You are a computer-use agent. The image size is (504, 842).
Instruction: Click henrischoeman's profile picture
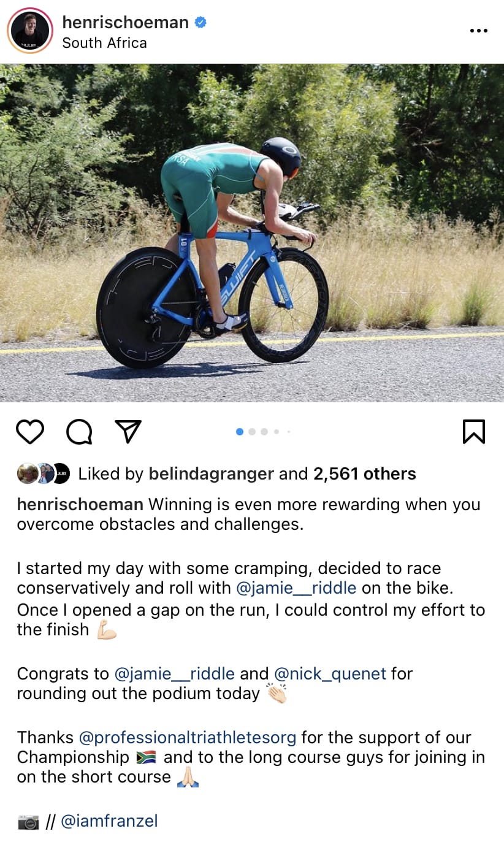coord(29,30)
